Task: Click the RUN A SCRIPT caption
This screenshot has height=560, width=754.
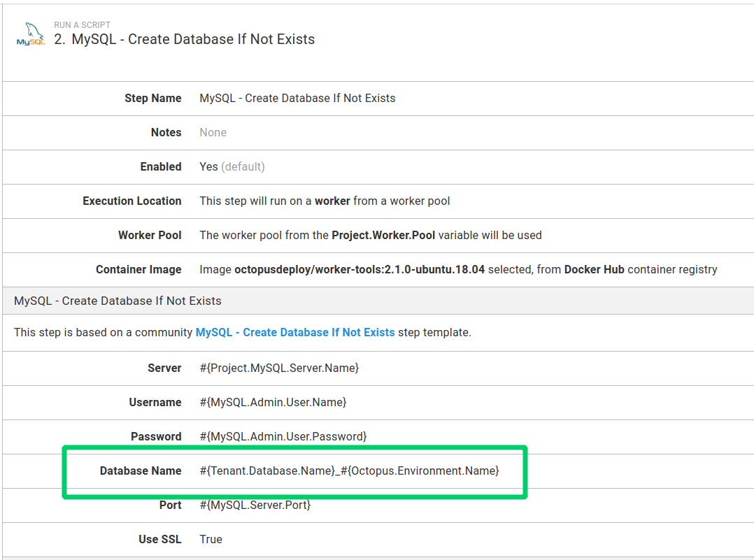Action: tap(83, 24)
